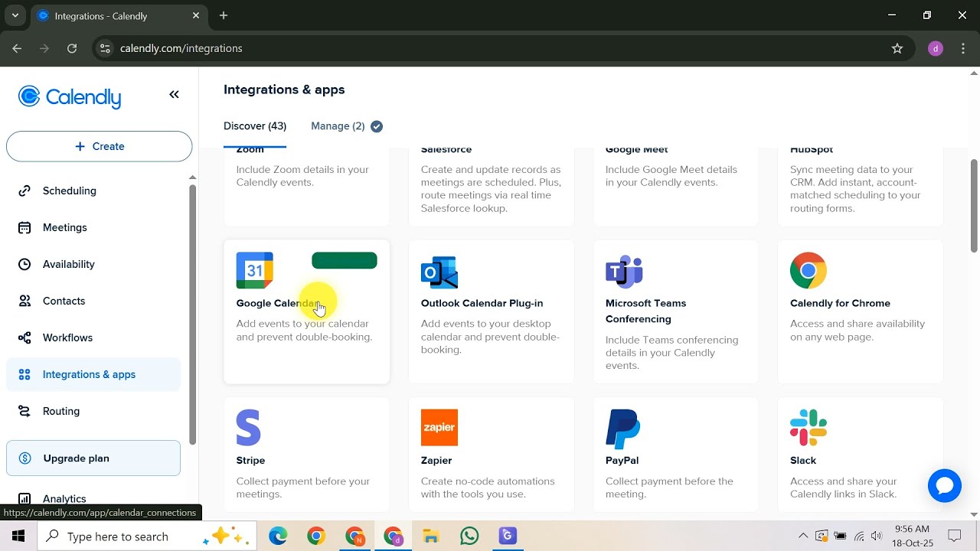Click the Stripe icon
This screenshot has height=551, width=980.
pyautogui.click(x=249, y=428)
